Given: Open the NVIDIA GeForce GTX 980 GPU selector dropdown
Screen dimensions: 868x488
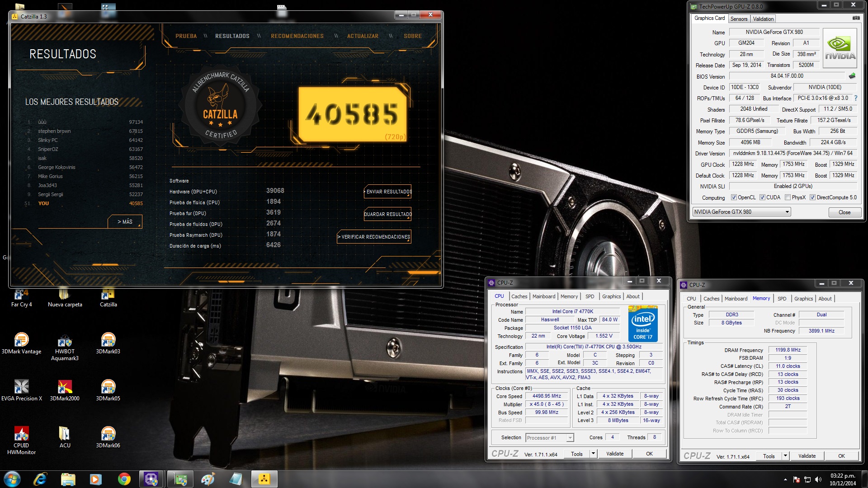Looking at the screenshot, I should point(741,212).
